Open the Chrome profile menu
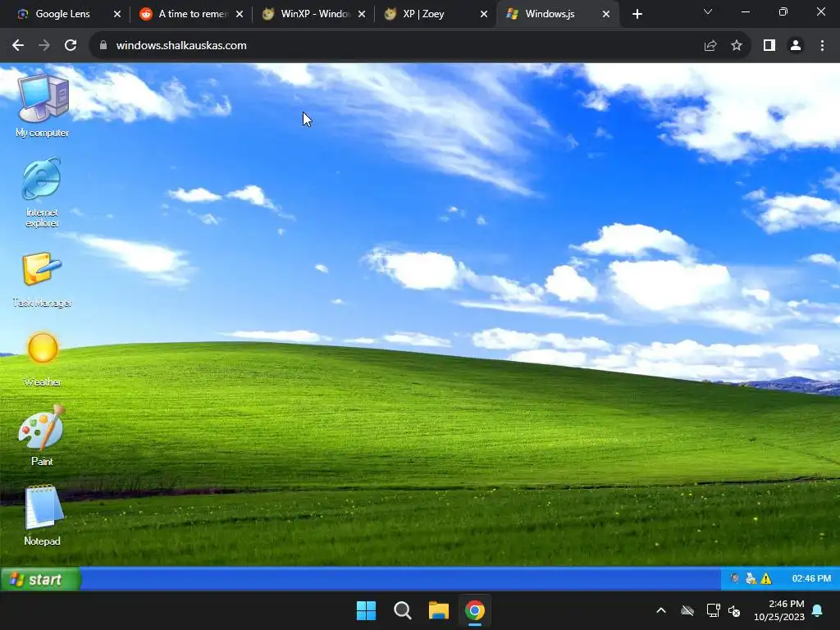Screen dimensions: 840x630 coord(796,46)
